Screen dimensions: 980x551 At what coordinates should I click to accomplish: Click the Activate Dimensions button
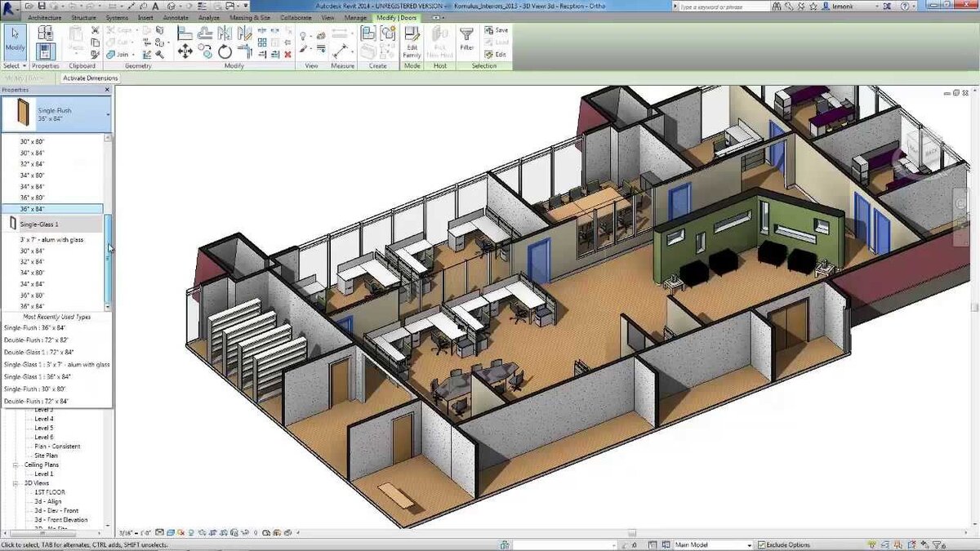pos(91,78)
